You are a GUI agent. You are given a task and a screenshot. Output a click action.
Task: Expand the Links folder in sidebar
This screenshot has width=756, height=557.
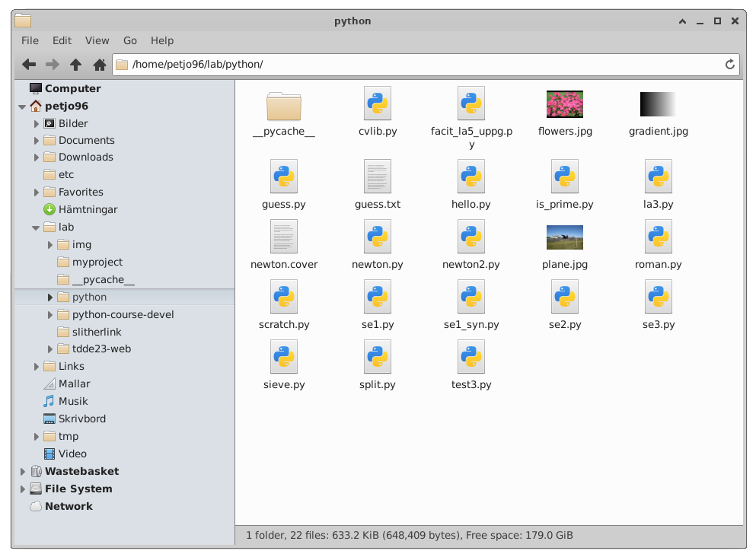[36, 367]
